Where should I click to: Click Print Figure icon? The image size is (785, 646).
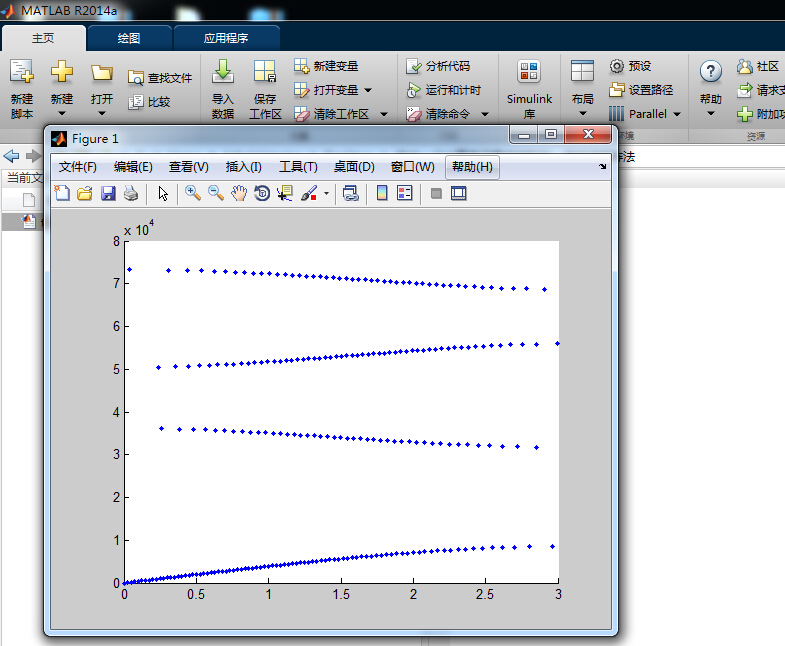131,193
